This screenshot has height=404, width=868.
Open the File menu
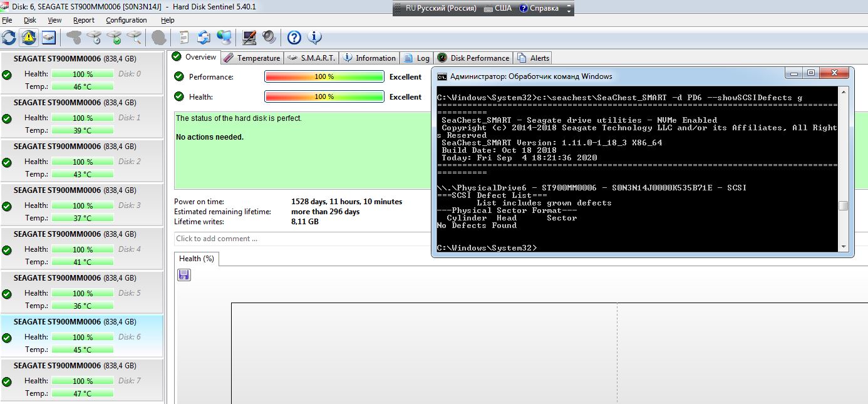click(7, 20)
